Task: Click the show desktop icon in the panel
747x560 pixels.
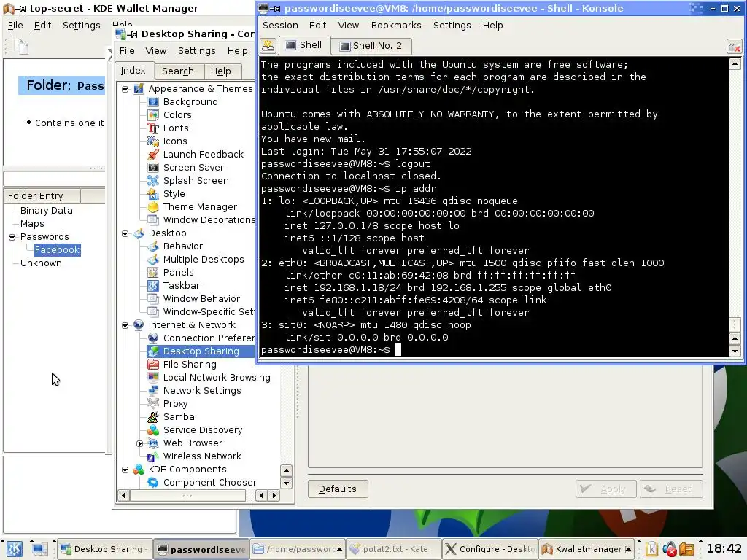Action: click(39, 549)
